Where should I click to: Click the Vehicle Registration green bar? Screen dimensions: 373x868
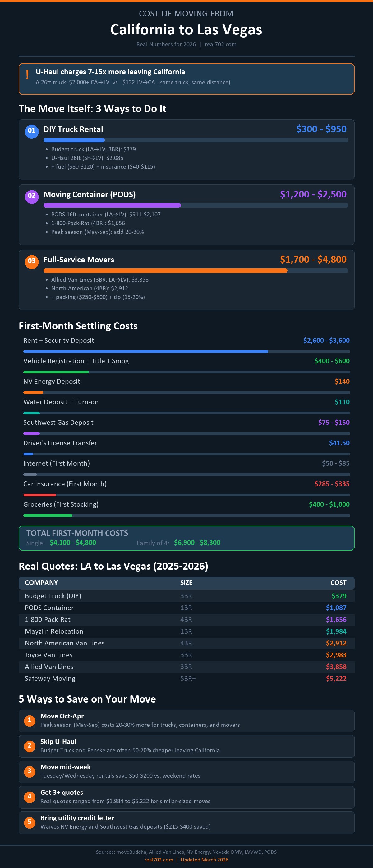(56, 372)
